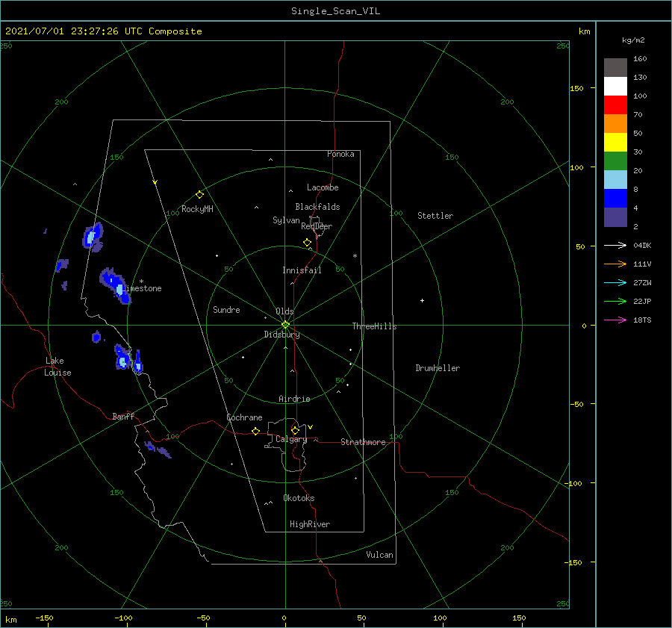The width and height of the screenshot is (672, 628).
Task: Pick the light blue 20 kg/m2 swatch
Action: (x=615, y=180)
